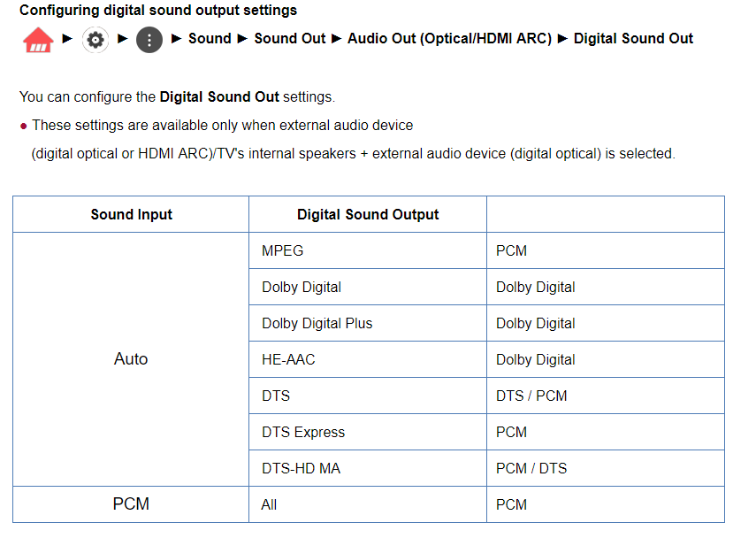Click the DTS-HD MA table cell
Image resolution: width=756 pixels, height=538 pixels.
368,468
